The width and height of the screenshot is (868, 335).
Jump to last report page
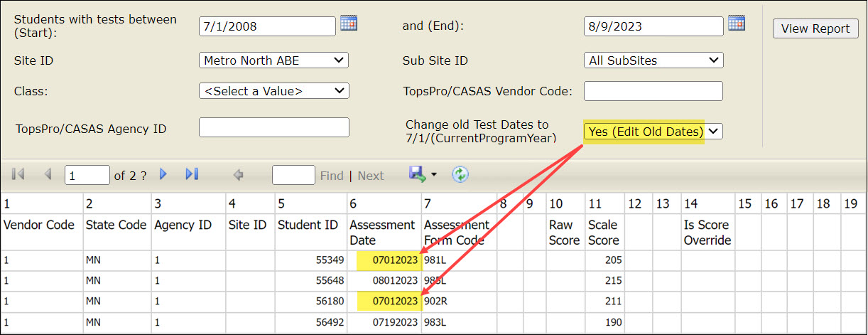pos(191,175)
